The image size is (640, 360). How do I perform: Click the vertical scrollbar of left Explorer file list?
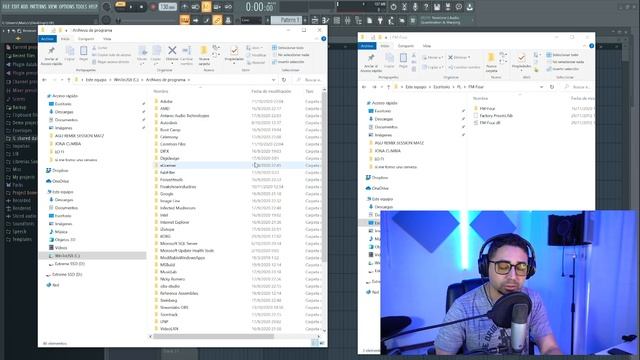(324, 176)
